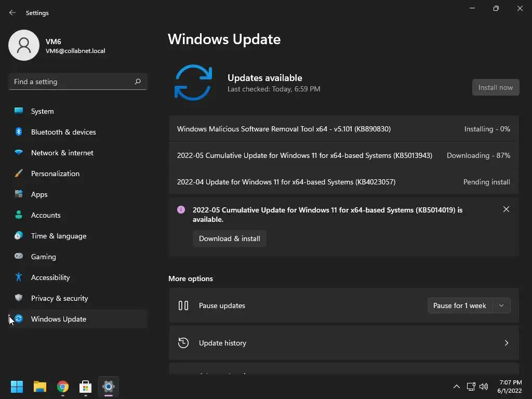The height and width of the screenshot is (399, 532).
Task: Click the Last checked: Today, 6:59 PM text
Action: click(x=274, y=89)
